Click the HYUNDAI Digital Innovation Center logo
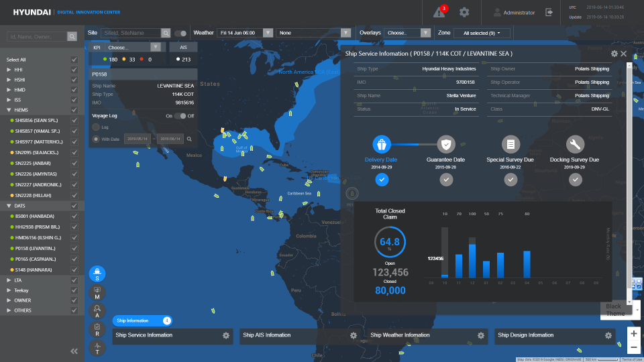This screenshot has height=362, width=644. coord(66,12)
